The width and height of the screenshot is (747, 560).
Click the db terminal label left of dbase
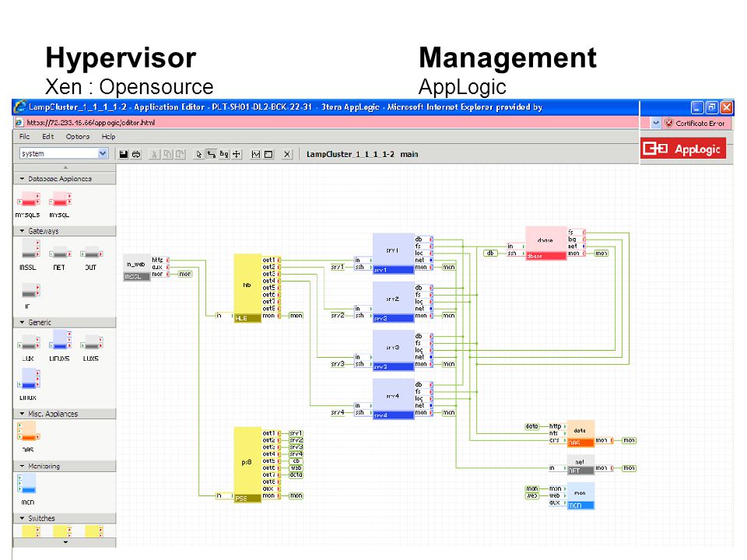pyautogui.click(x=490, y=254)
